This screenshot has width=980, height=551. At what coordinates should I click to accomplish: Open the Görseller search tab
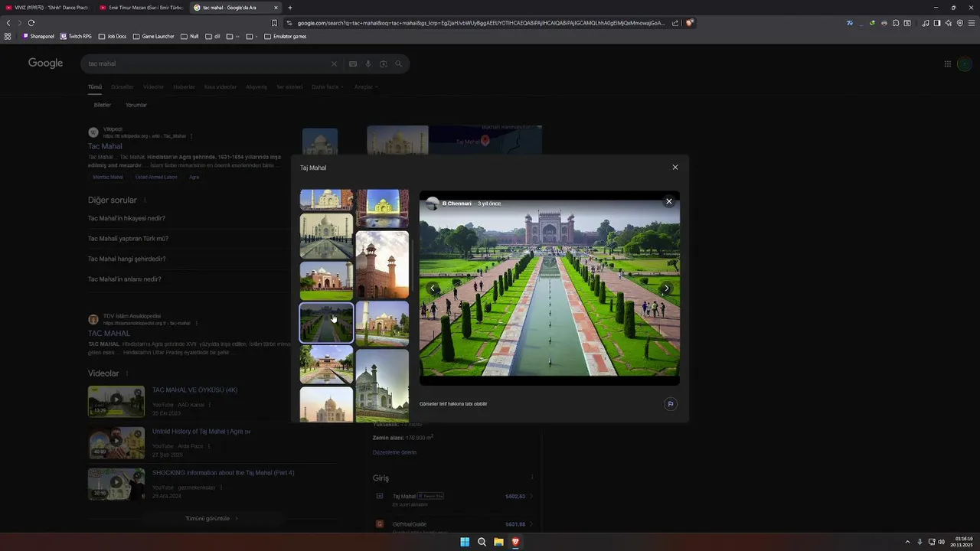(122, 87)
